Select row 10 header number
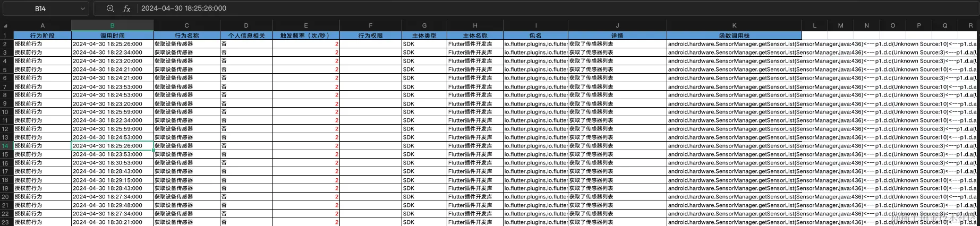 point(6,112)
